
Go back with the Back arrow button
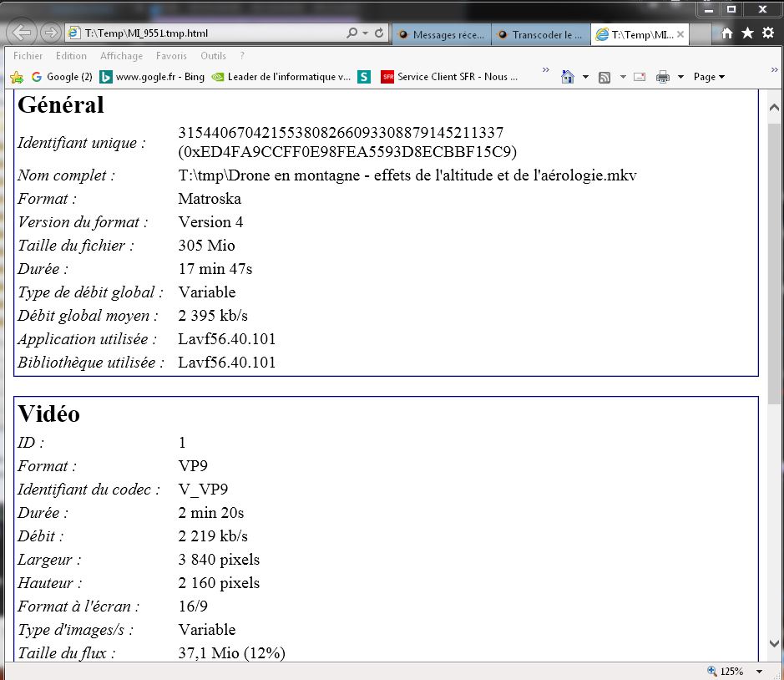pos(22,33)
